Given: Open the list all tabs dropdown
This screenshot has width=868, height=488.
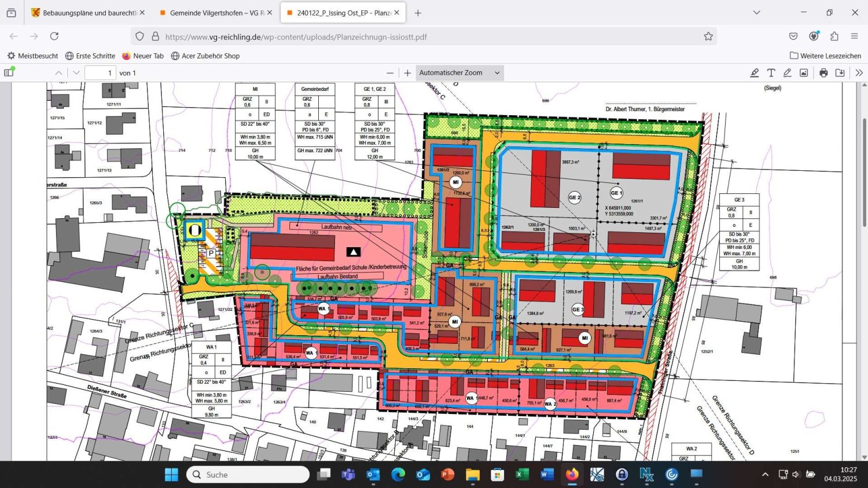Looking at the screenshot, I should tap(756, 13).
